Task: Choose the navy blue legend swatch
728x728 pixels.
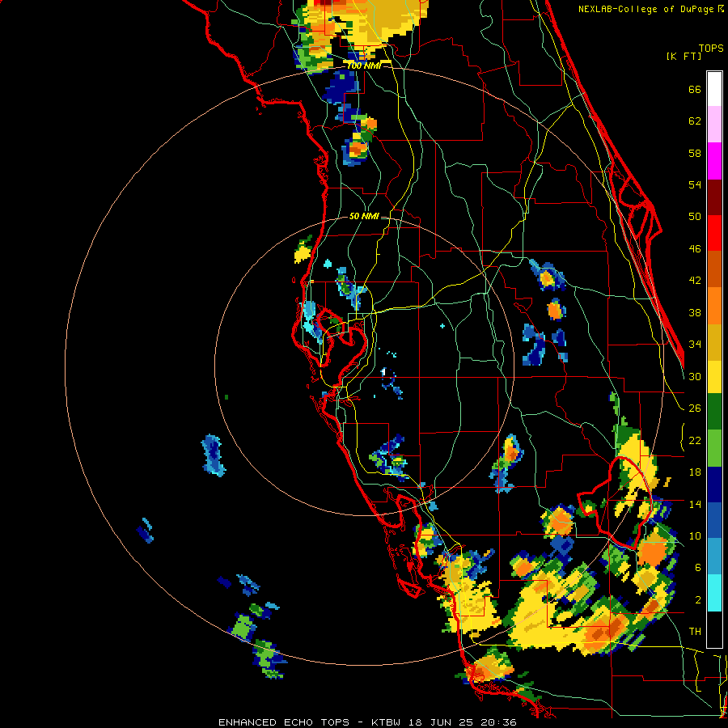Action: click(x=714, y=485)
